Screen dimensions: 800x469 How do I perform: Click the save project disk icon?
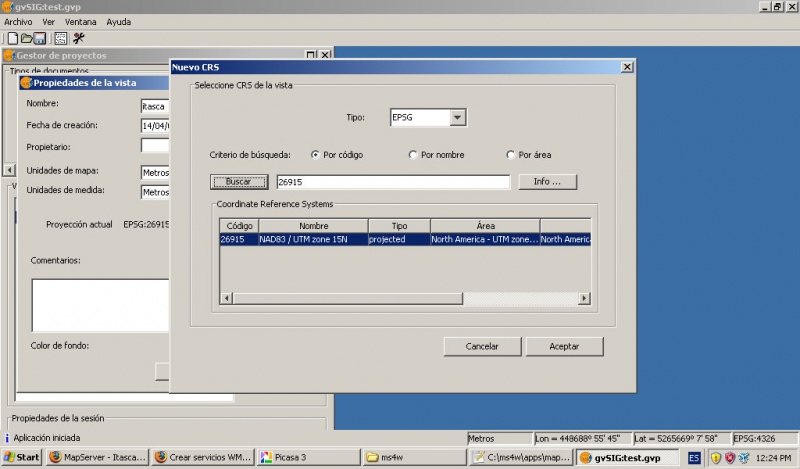point(40,38)
